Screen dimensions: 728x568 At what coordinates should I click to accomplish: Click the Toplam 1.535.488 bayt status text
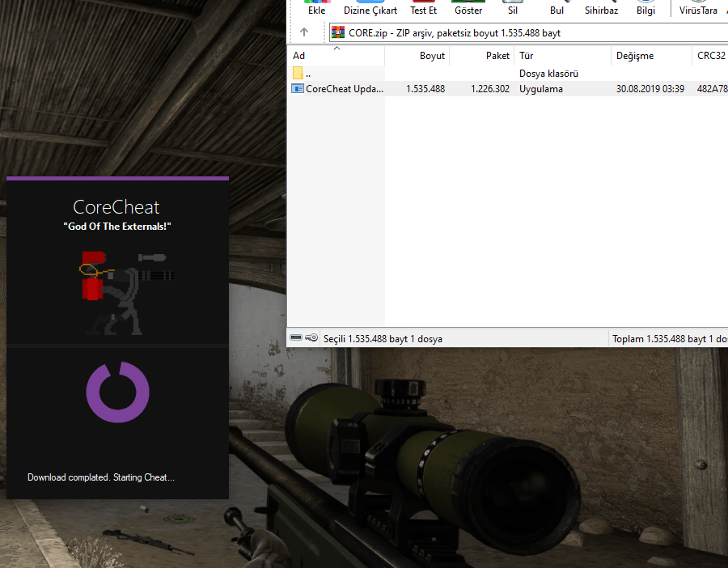(669, 339)
